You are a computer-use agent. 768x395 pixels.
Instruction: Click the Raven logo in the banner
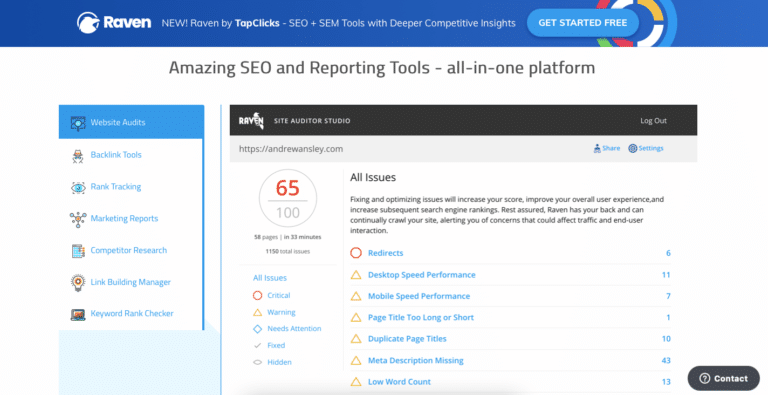(114, 23)
